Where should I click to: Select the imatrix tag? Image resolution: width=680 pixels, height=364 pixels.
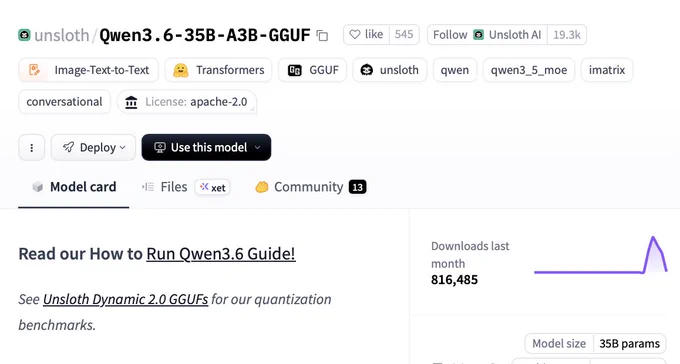pos(607,70)
